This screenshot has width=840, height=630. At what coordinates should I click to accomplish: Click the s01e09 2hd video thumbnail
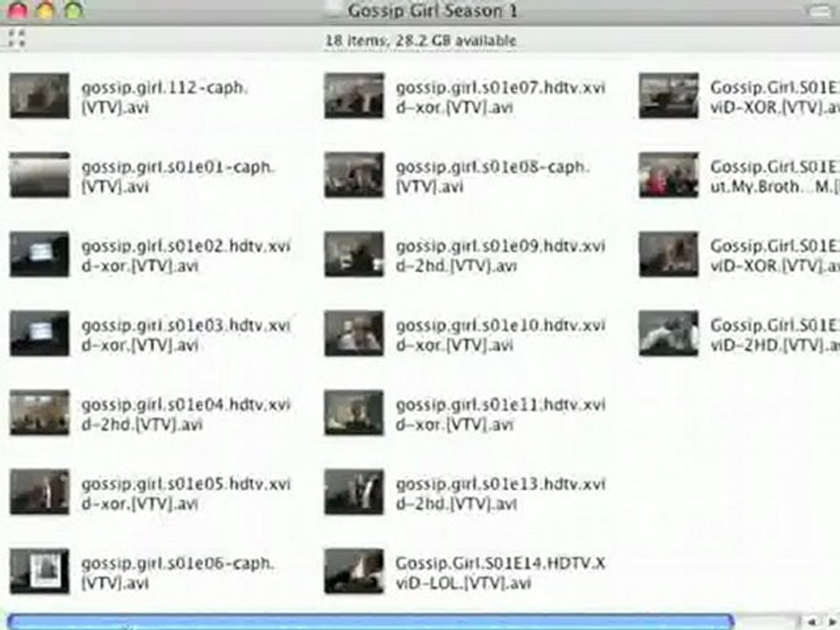point(354,255)
